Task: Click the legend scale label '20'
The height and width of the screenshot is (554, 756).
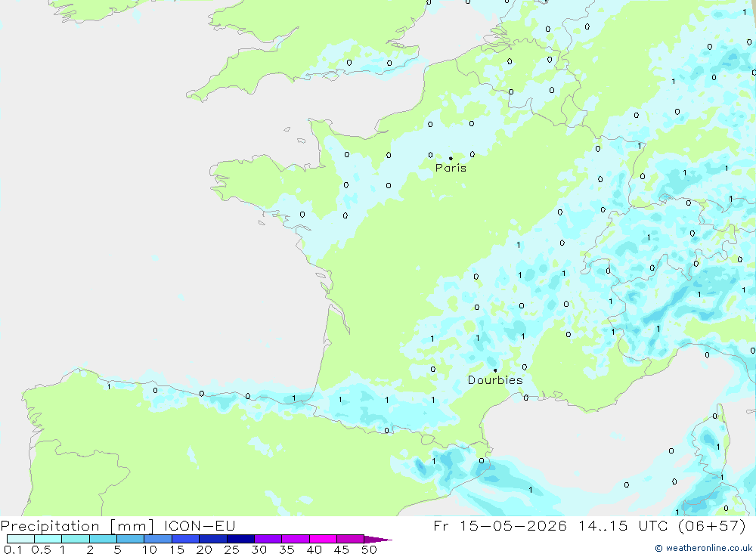Action: [204, 549]
